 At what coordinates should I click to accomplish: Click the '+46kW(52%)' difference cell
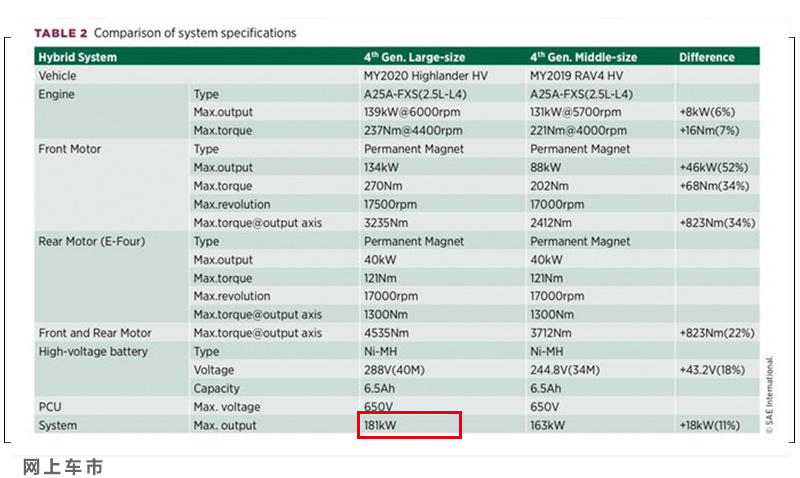713,167
